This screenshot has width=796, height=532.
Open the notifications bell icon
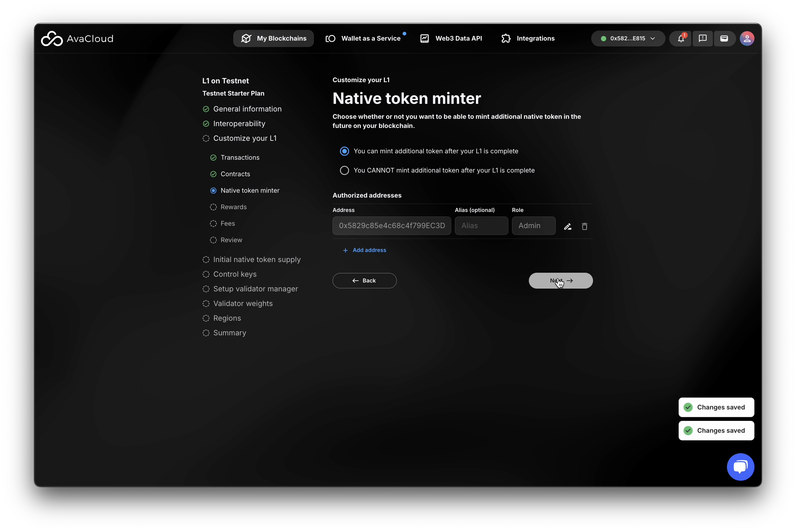[x=680, y=39]
